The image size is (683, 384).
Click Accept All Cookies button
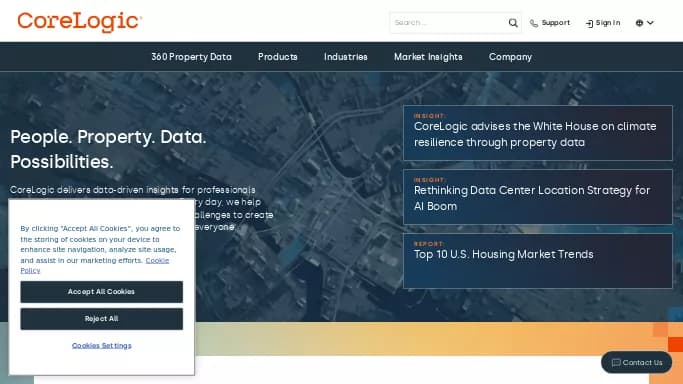(x=101, y=292)
